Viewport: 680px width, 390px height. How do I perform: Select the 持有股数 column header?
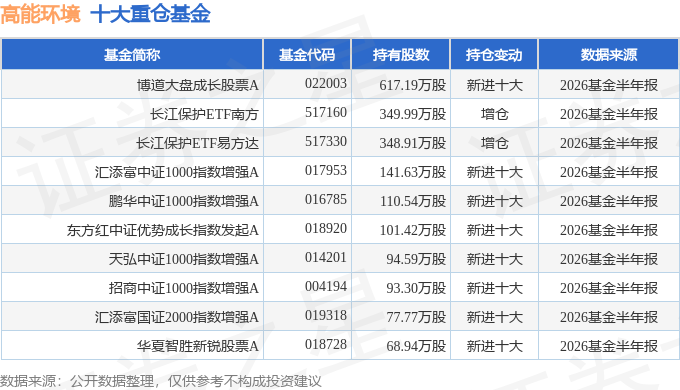click(401, 55)
